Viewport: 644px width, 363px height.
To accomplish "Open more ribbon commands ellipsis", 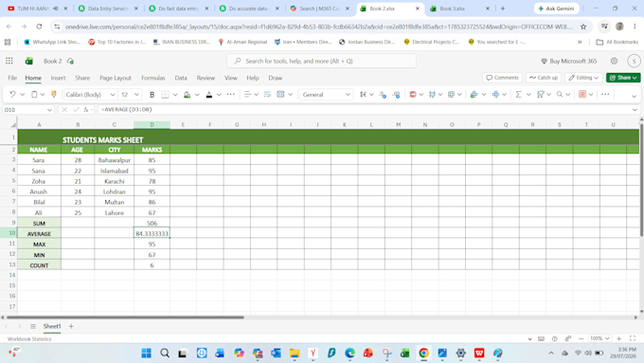I will tap(605, 95).
